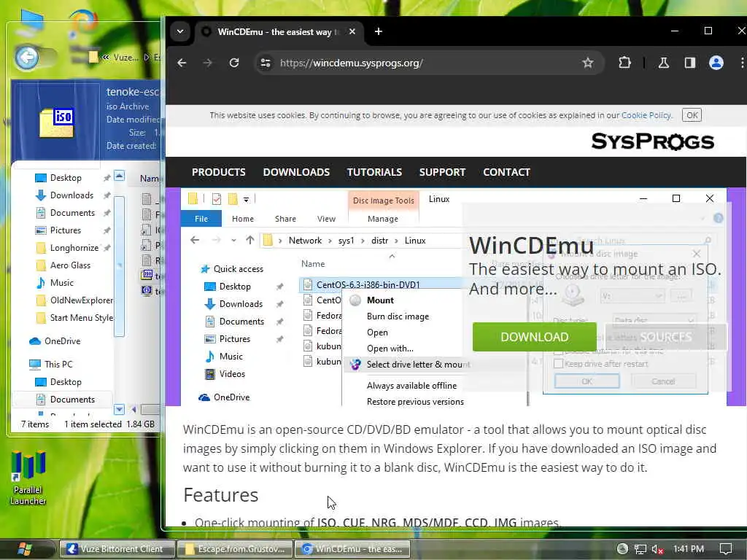The image size is (747, 560).
Task: Open Pictures in Explorer navigation pane
Action: pos(65,230)
